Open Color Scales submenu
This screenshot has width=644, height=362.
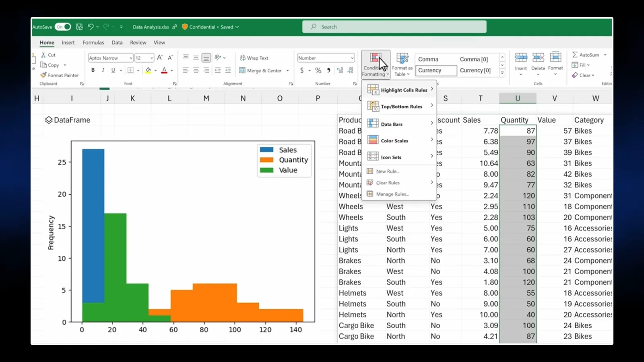pyautogui.click(x=399, y=140)
